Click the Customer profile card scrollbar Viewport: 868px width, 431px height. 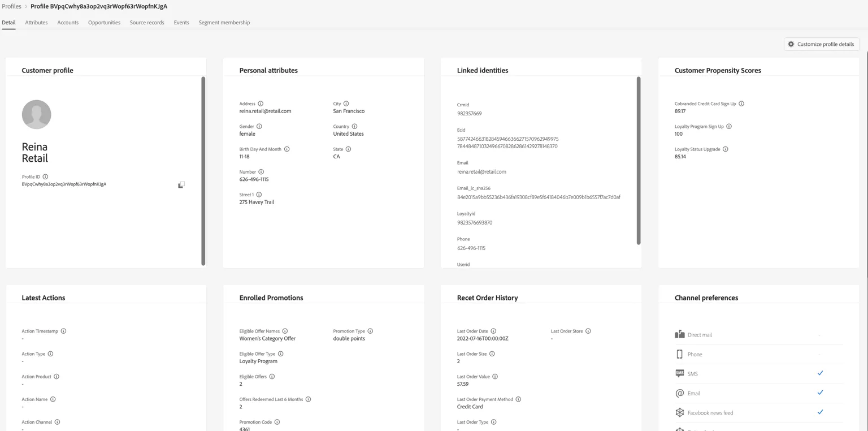[x=203, y=171]
